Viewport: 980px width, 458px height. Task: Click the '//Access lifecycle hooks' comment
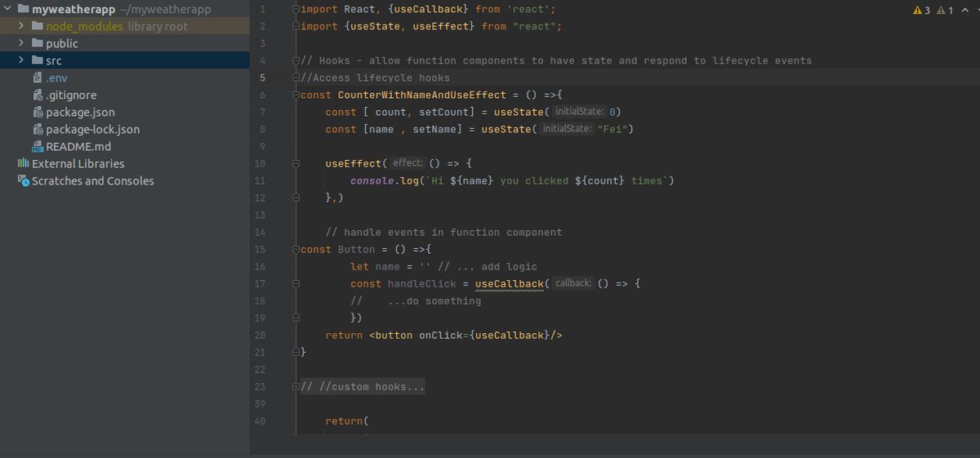pyautogui.click(x=375, y=78)
